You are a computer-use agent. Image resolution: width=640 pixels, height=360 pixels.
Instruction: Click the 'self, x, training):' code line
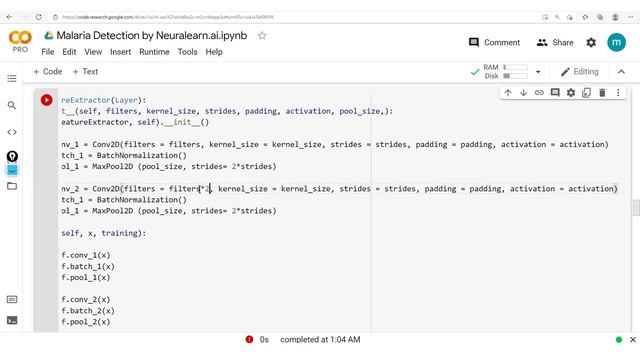coord(103,233)
